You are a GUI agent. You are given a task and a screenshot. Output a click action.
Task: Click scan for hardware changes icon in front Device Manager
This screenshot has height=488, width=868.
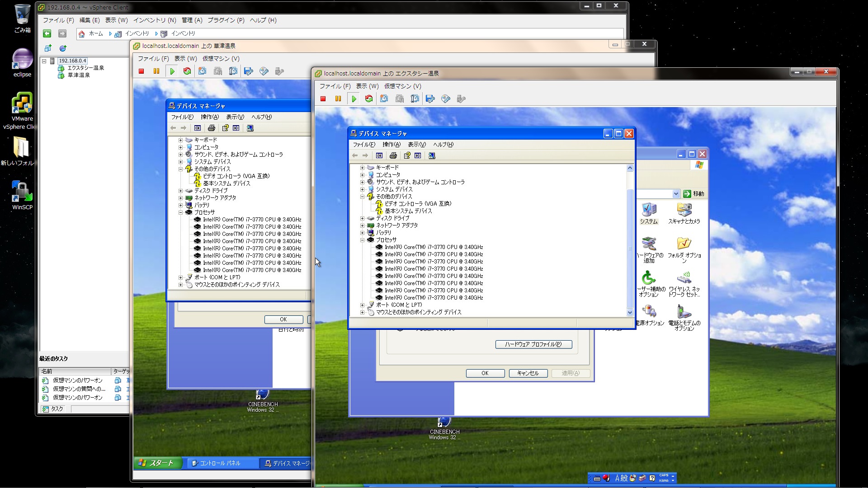(x=432, y=155)
